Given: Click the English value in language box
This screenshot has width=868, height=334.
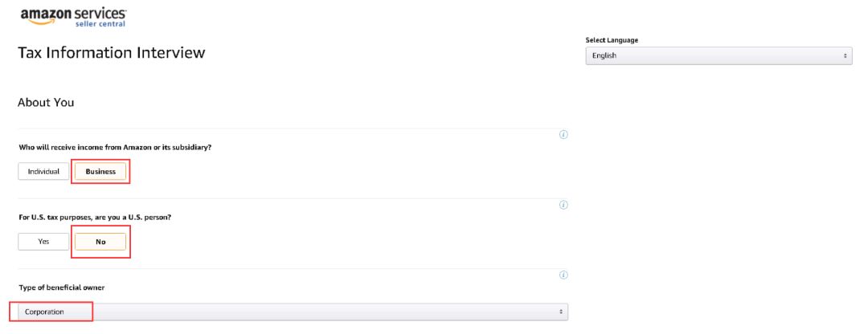Looking at the screenshot, I should pyautogui.click(x=604, y=55).
